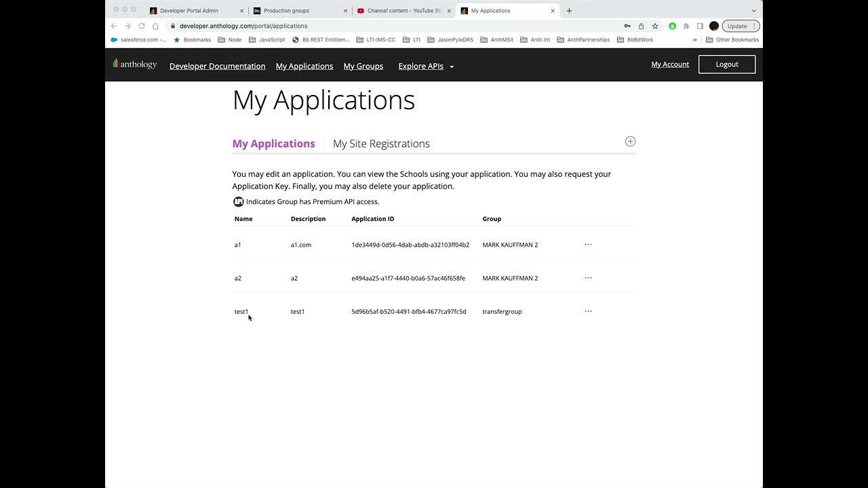The image size is (868, 488).
Task: Click the share page icon in the address bar
Action: [641, 26]
